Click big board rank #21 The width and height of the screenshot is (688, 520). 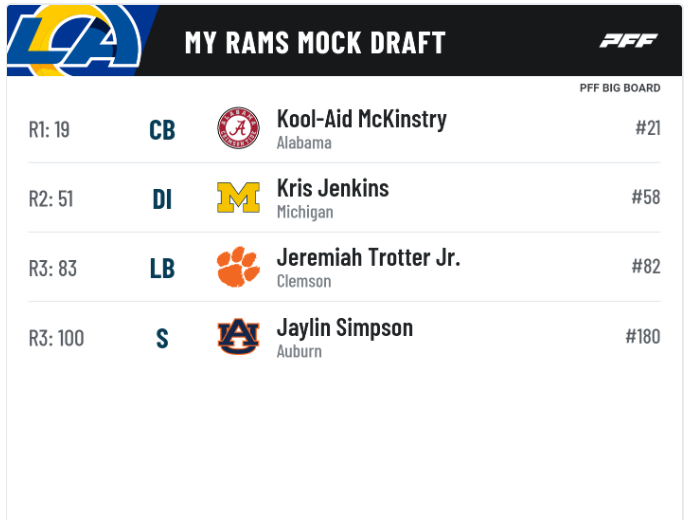coord(647,127)
